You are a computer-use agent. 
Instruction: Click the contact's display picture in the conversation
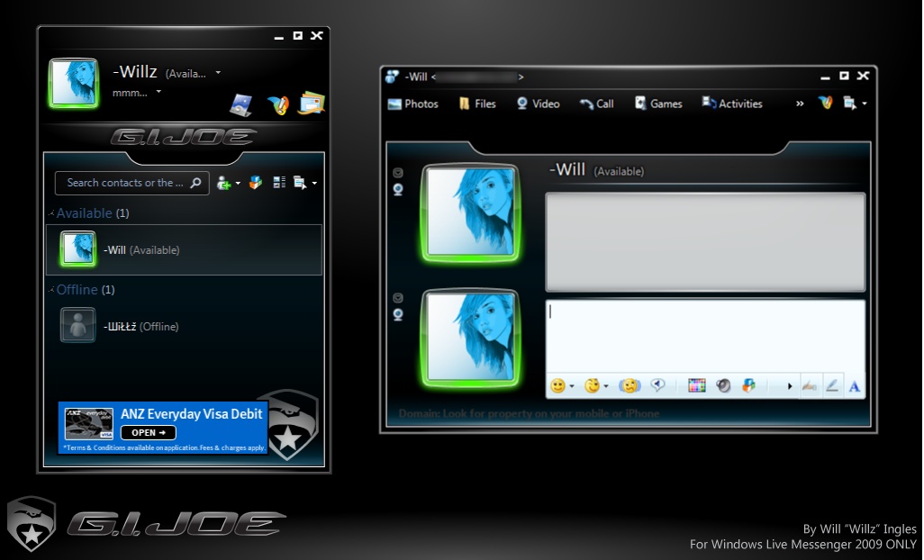point(470,212)
